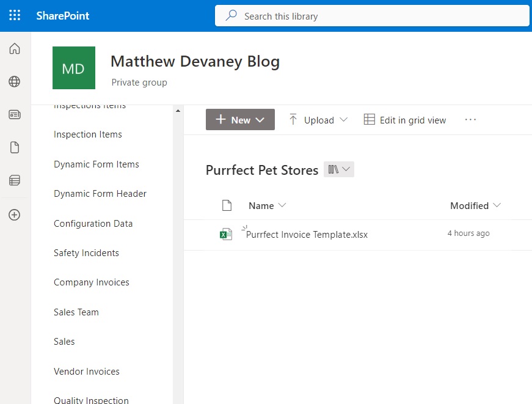This screenshot has width=532, height=404.
Task: Open the Name column sort menu
Action: tap(268, 205)
